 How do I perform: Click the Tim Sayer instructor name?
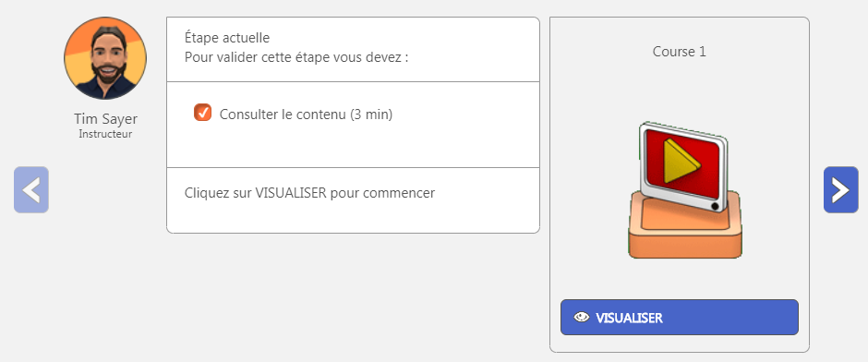[x=106, y=119]
